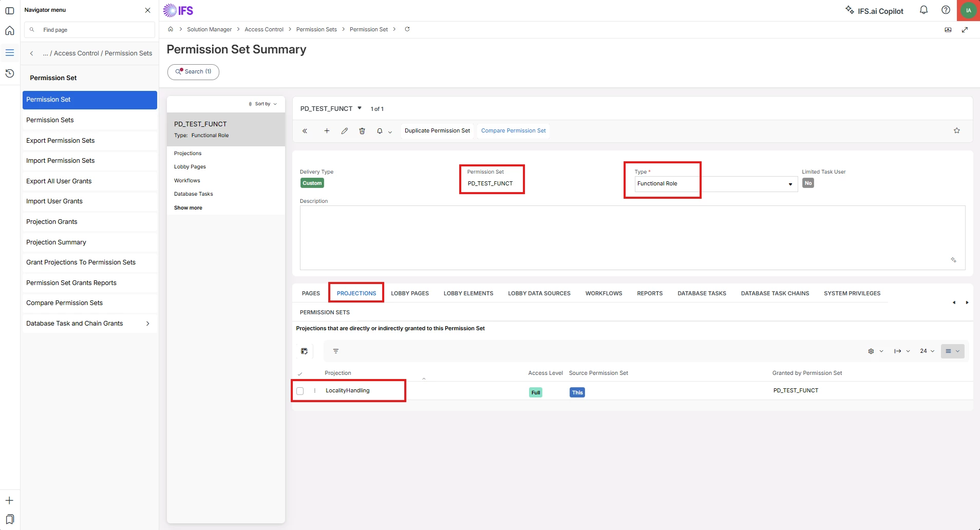Screen dimensions: 980x530
Task: Switch to the SYSTEM PRIVILEGES tab
Action: pos(852,294)
